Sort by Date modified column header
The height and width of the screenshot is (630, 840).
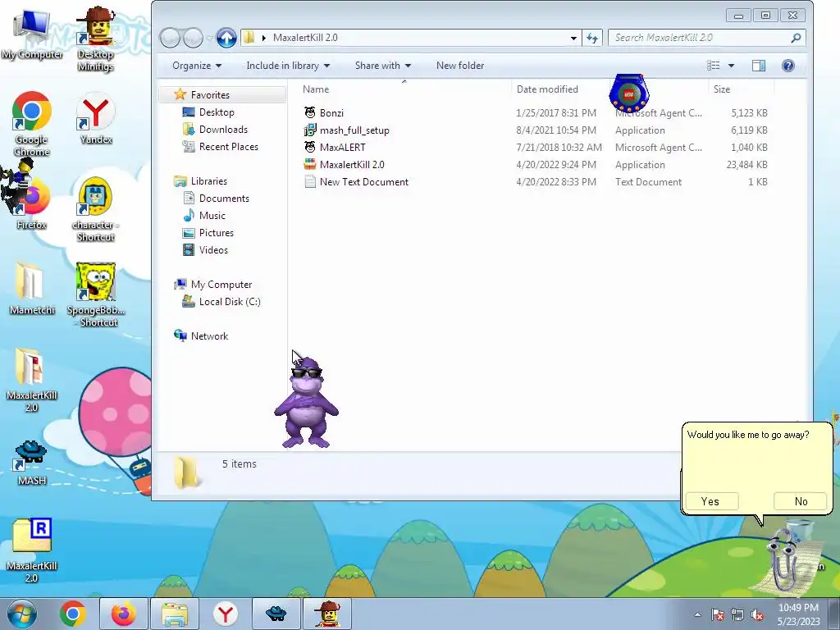tap(547, 89)
